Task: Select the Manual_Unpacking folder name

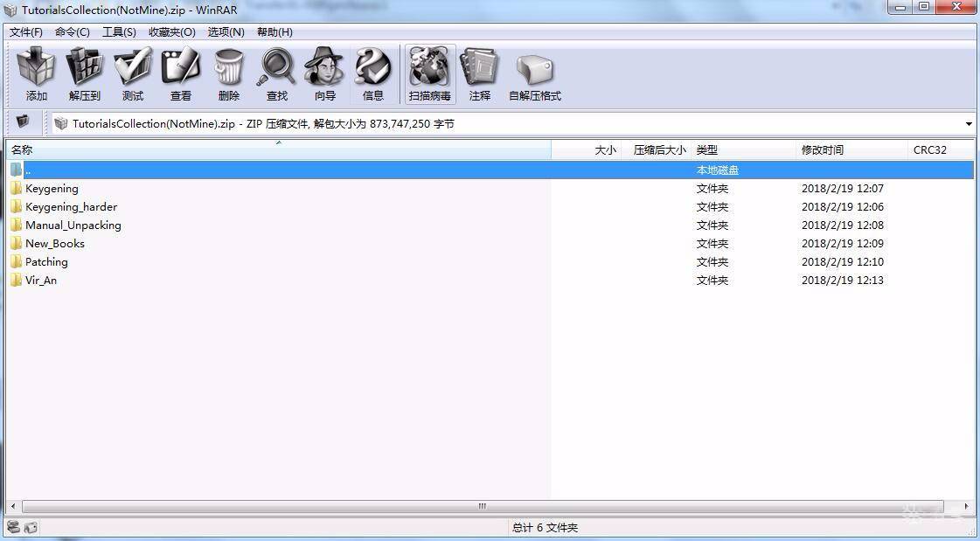Action: pos(73,225)
